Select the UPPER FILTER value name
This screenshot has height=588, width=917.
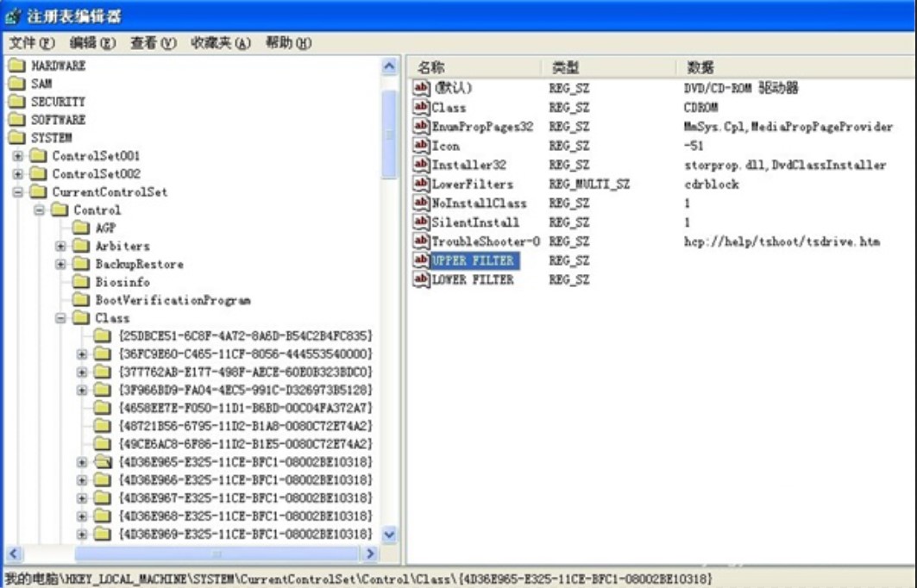coord(473,260)
